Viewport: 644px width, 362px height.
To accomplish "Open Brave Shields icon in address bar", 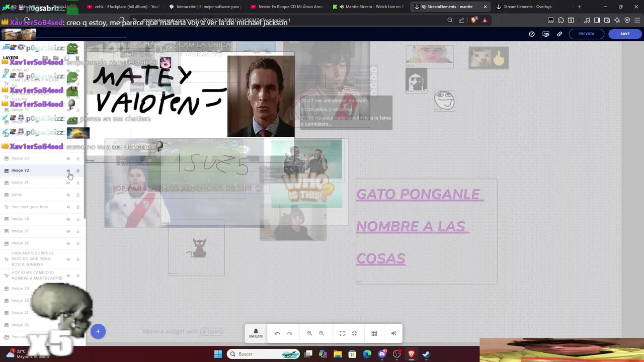I will (474, 20).
